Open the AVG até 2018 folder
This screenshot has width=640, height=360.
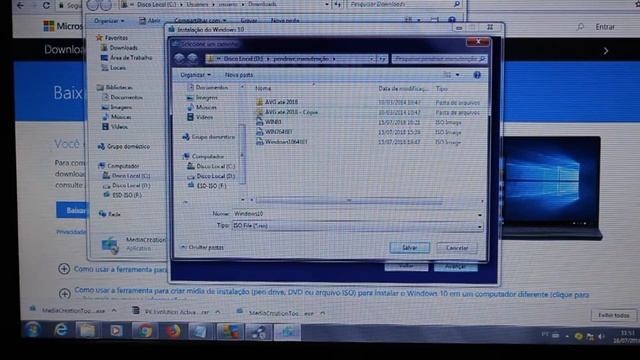(277, 102)
